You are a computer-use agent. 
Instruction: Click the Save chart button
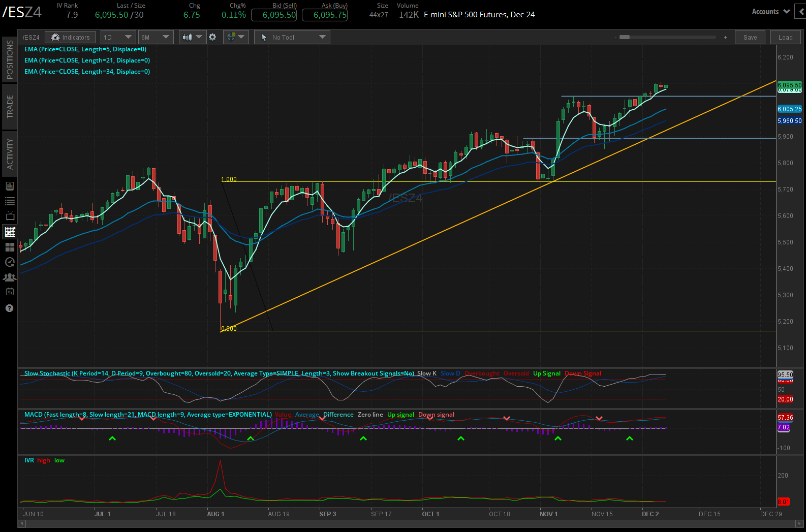point(750,37)
